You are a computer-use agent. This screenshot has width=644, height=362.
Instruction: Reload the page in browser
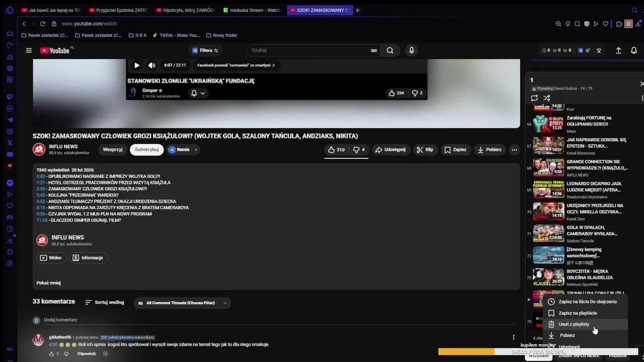42,24
